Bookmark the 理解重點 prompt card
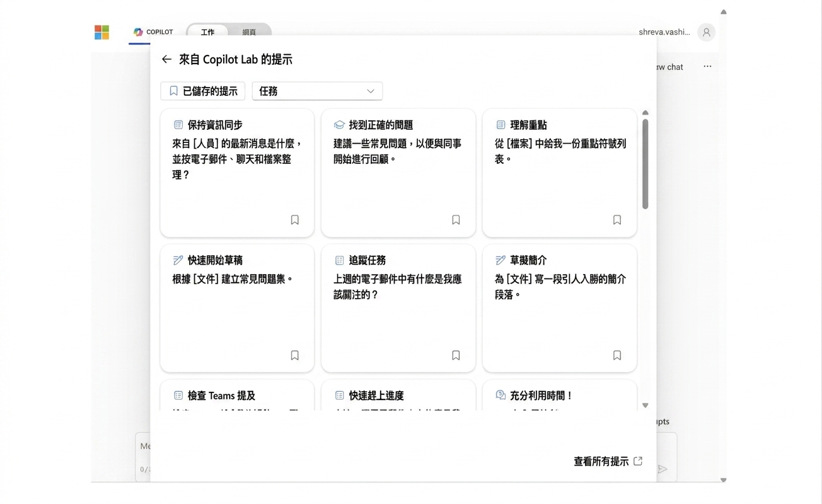 pyautogui.click(x=617, y=220)
